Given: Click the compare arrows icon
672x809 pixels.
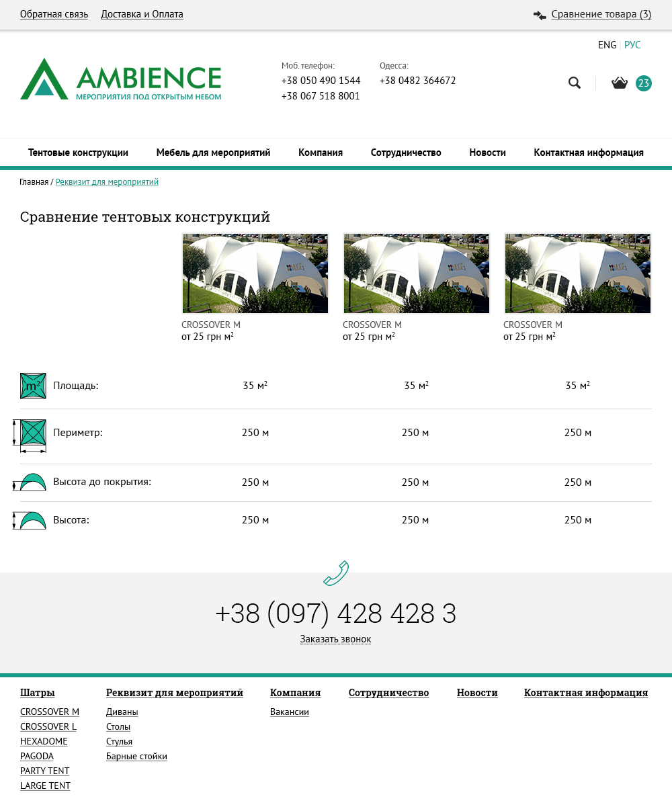Looking at the screenshot, I should click(x=540, y=15).
